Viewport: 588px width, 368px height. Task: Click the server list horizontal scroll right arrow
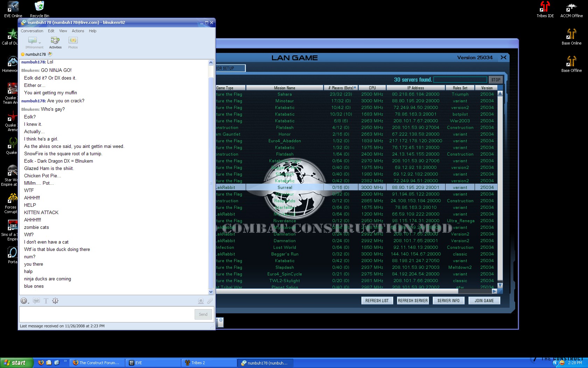tap(494, 291)
